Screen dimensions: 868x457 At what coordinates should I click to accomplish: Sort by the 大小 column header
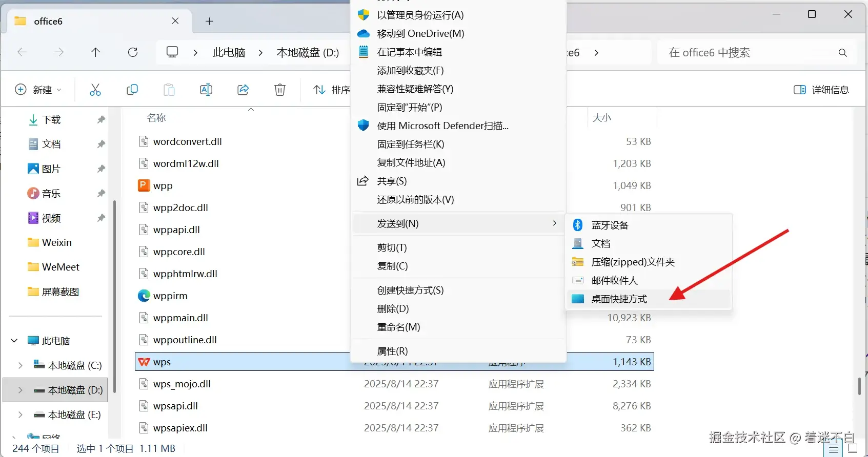pyautogui.click(x=602, y=118)
